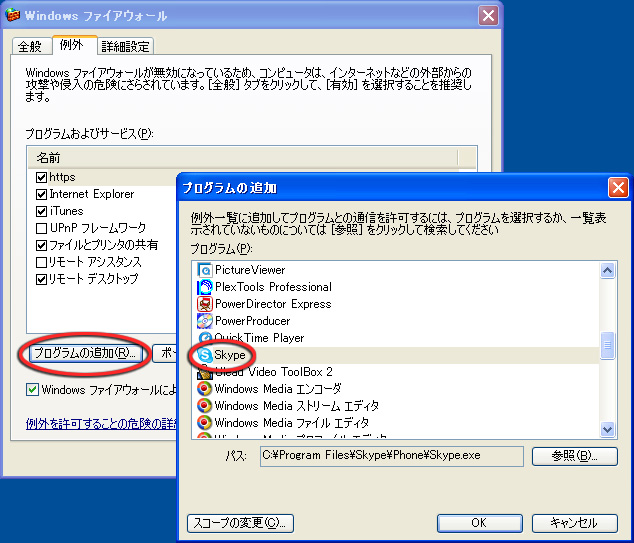
Task: Select Windows Media エンコーダ entry
Action: tap(278, 389)
